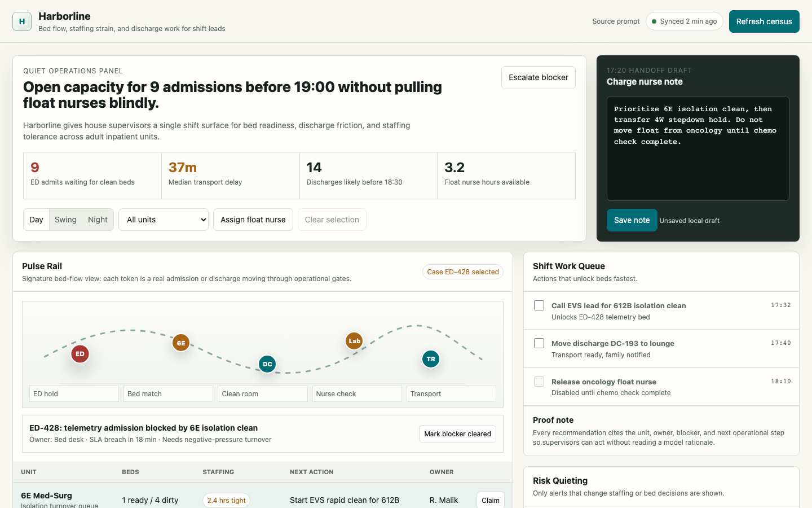This screenshot has height=508, width=812.
Task: Click Case ED-428 selected badge
Action: [x=463, y=272]
